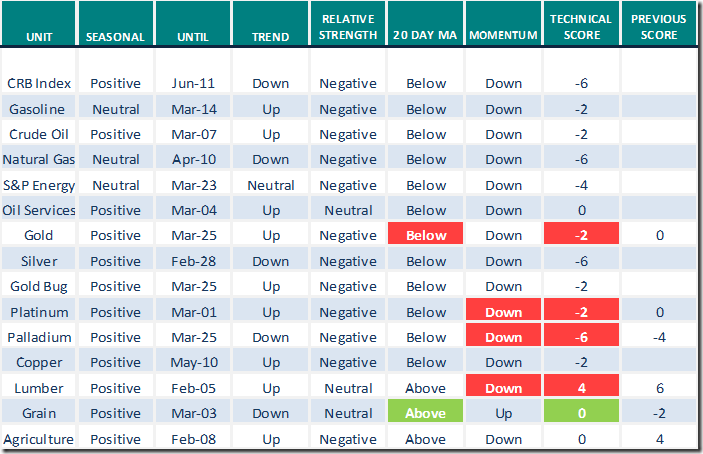The image size is (703, 454).
Task: Select the TECHNICAL SCORE column header
Action: tap(582, 28)
